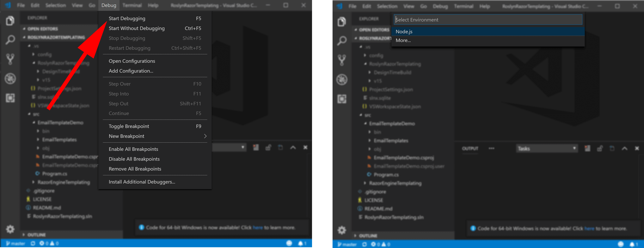This screenshot has width=644, height=248.
Task: Expand RazorEngineTemplating folder in right window
Action: click(395, 183)
